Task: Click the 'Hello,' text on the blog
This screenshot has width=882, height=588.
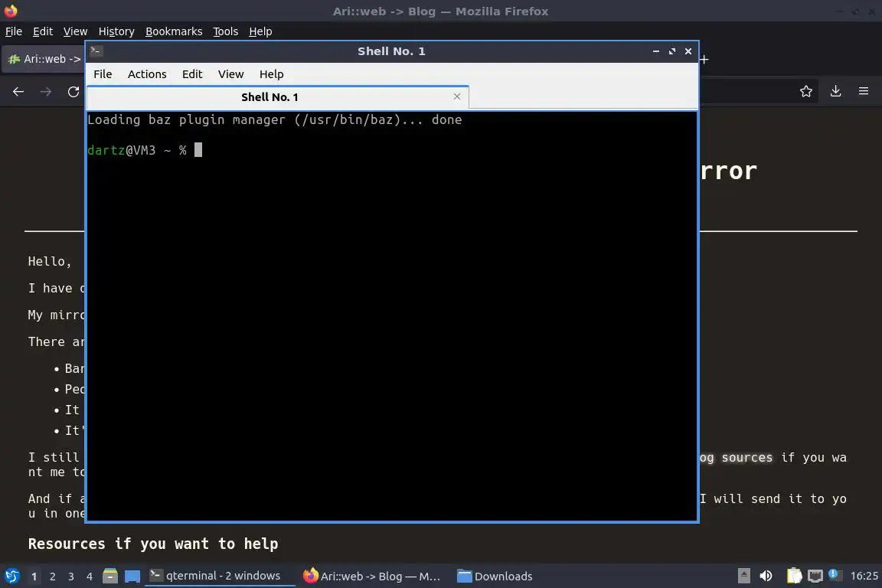Action: pyautogui.click(x=50, y=262)
